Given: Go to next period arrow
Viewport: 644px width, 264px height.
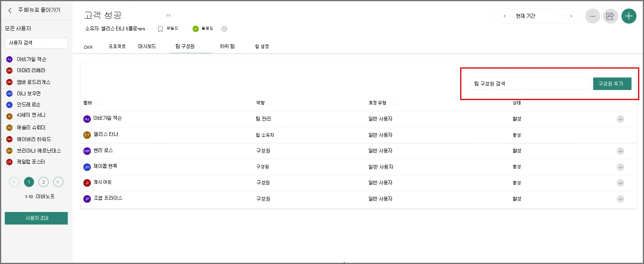Looking at the screenshot, I should point(571,16).
